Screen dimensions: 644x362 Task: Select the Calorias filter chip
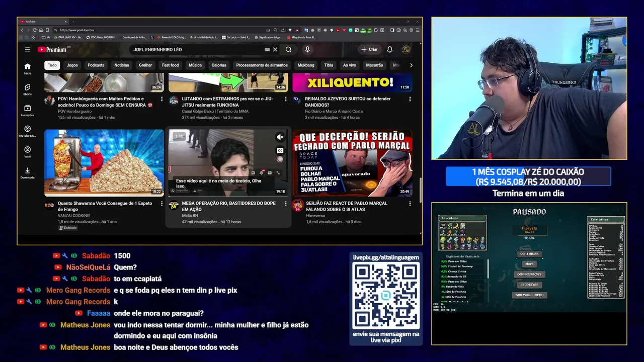coord(219,65)
